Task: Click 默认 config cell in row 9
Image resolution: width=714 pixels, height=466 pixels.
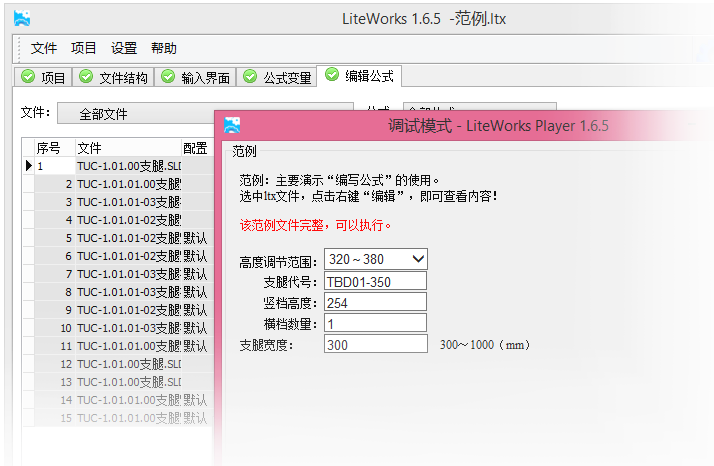Action: pos(198,310)
